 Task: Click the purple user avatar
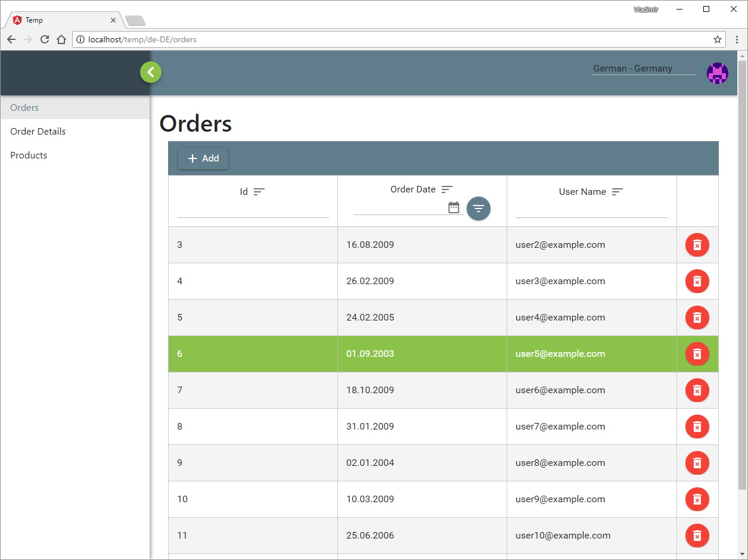click(x=717, y=73)
